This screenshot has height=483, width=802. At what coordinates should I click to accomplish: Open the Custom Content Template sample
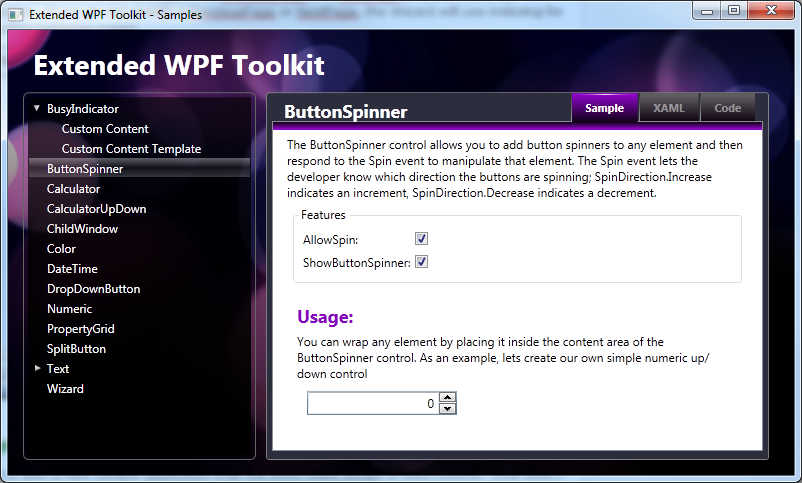131,149
